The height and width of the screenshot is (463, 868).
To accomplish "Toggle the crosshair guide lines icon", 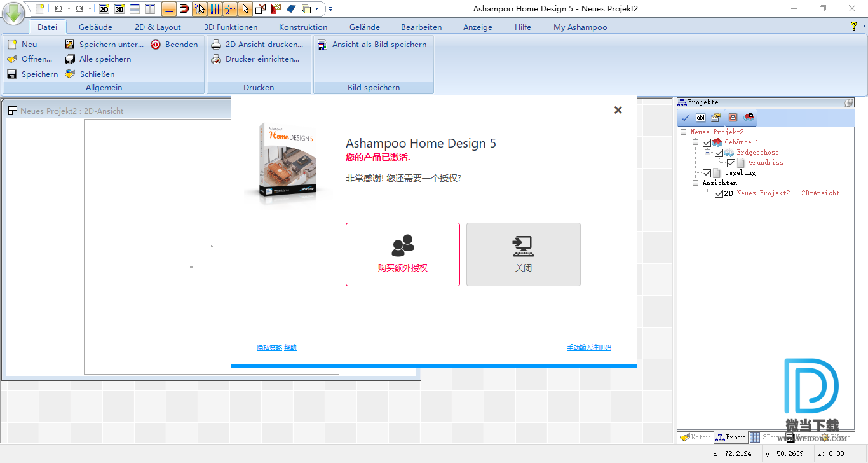I will click(x=230, y=9).
